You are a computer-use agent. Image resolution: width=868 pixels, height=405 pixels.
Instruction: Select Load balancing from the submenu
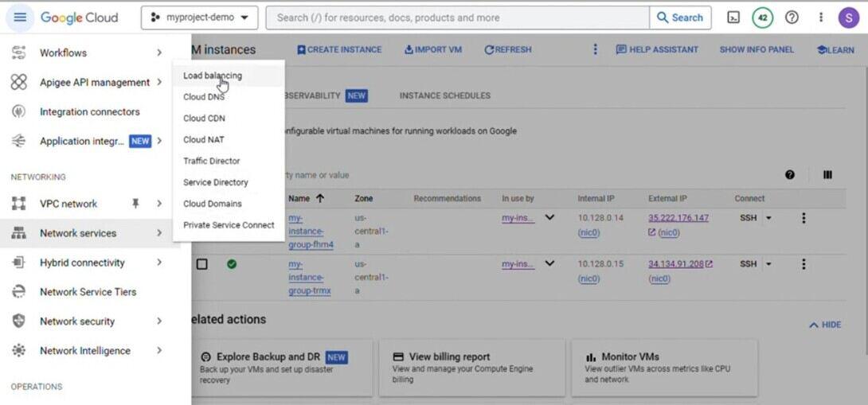click(213, 76)
